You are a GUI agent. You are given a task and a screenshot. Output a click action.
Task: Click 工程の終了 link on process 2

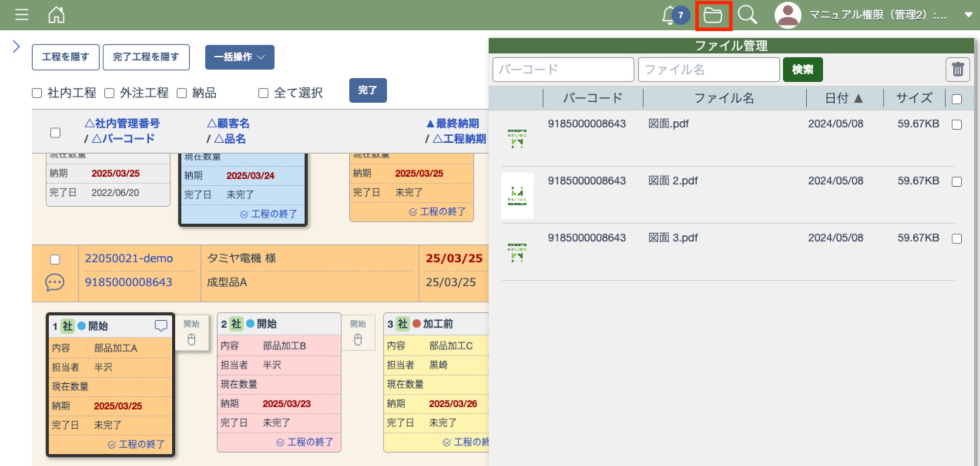coord(305,442)
